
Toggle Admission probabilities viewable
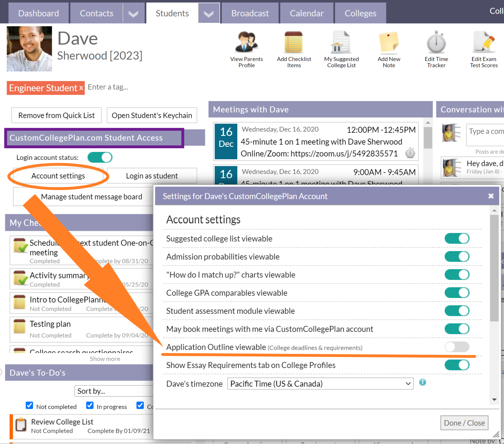point(457,257)
